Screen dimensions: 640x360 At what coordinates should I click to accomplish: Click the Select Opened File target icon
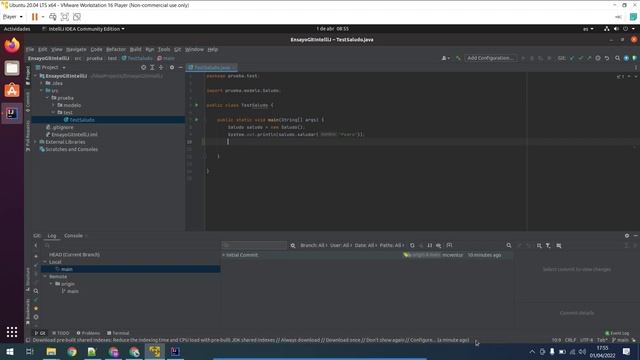[143, 67]
